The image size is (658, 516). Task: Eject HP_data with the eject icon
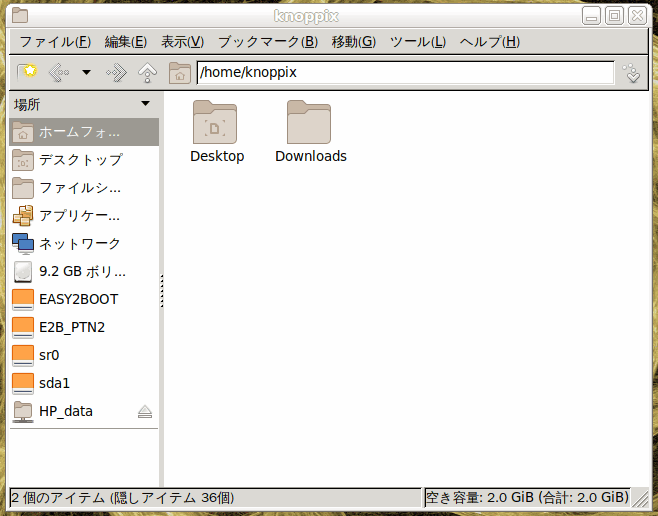point(145,412)
